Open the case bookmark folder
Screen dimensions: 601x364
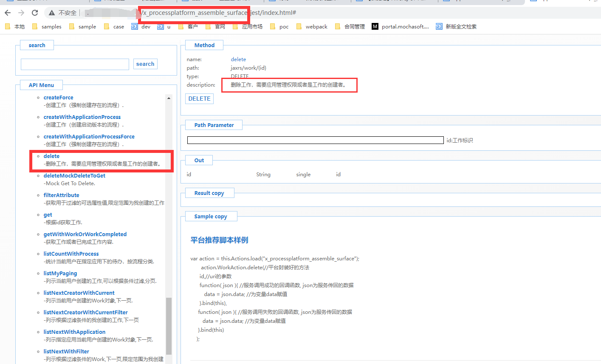tap(114, 26)
